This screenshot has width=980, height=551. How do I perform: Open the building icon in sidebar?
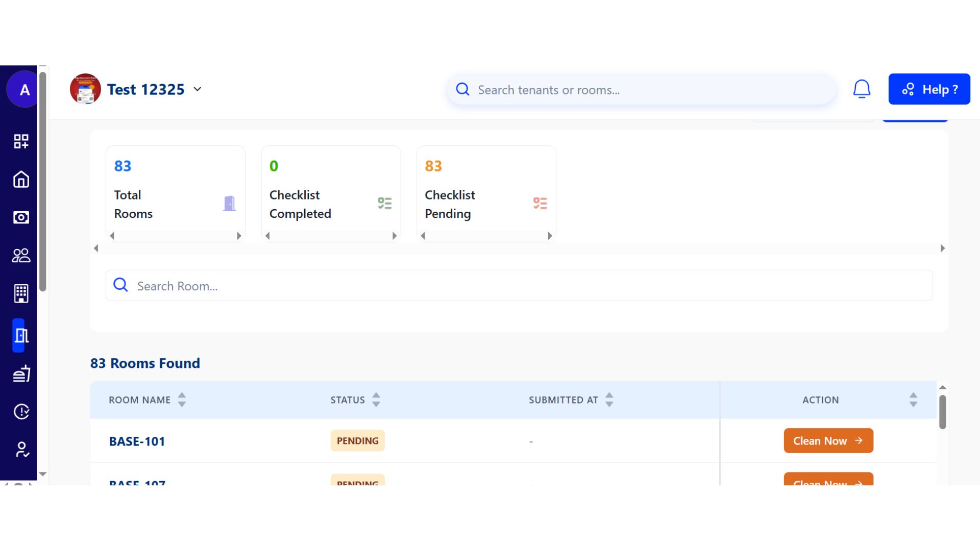point(21,293)
